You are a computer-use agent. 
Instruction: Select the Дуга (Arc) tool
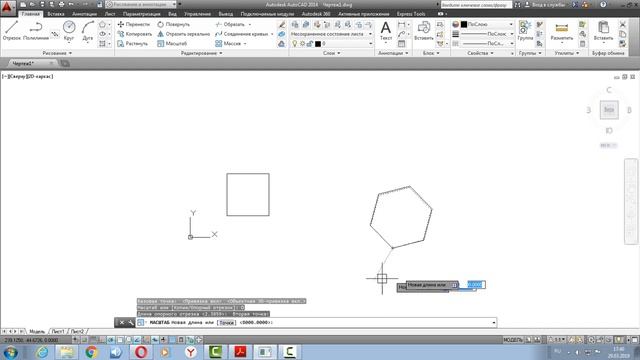[88, 31]
